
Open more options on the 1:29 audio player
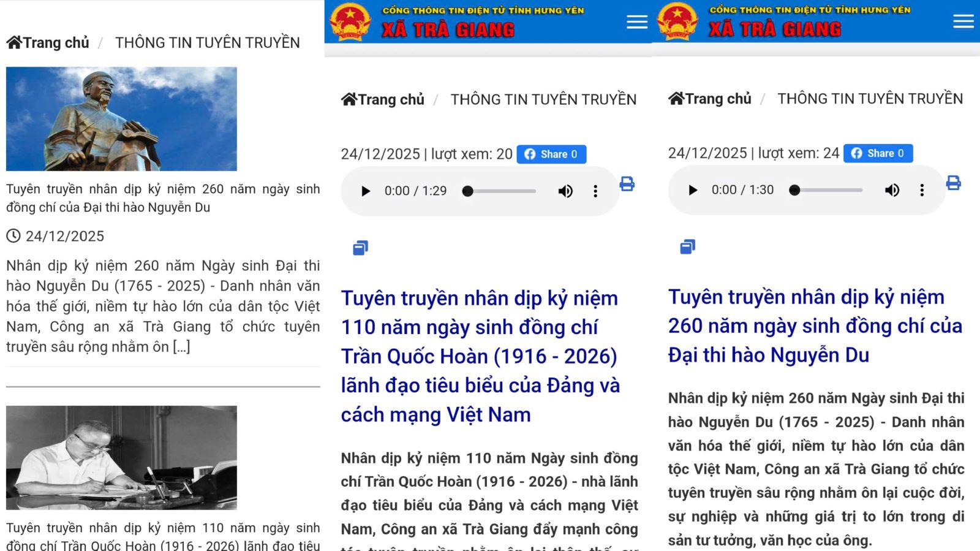(595, 191)
